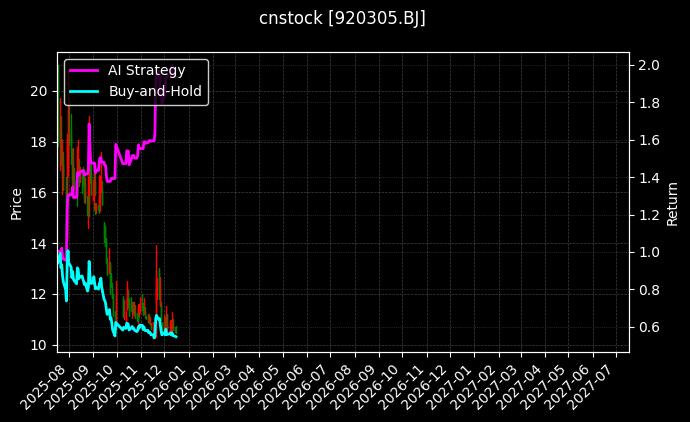Click the chart title cnstock [920305.BJ]
This screenshot has height=422, width=690.
coord(342,19)
